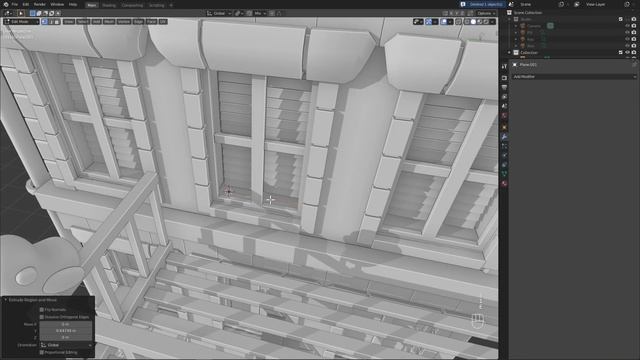
Task: Toggle the snapping magnet icon
Action: [249, 13]
